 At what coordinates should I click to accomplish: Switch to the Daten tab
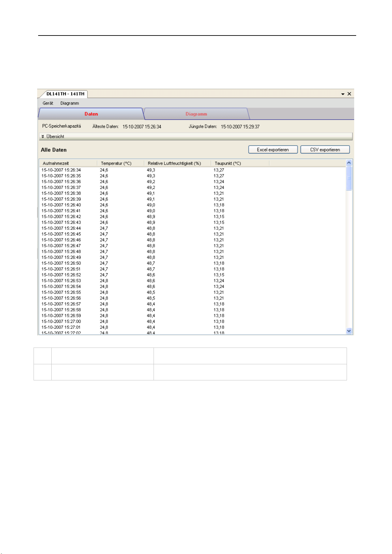tap(91, 114)
